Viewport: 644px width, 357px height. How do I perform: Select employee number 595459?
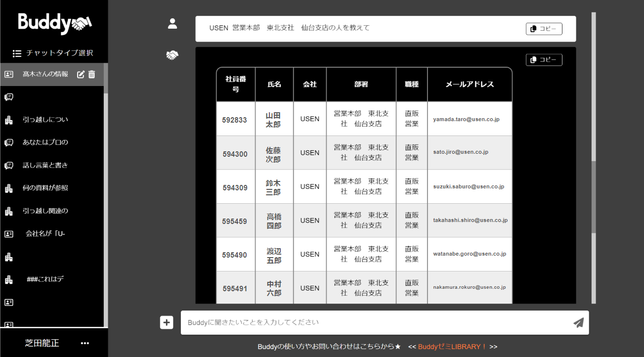pyautogui.click(x=235, y=222)
